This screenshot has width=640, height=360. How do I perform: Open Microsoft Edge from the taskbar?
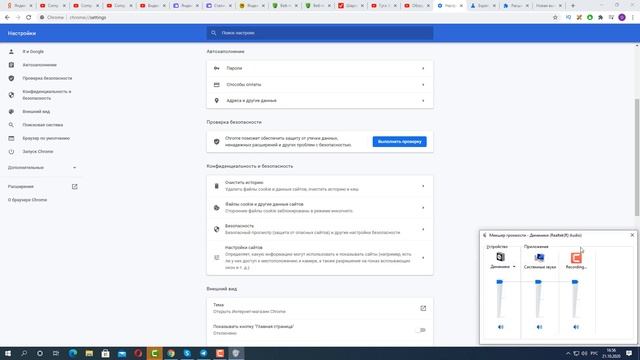73,353
